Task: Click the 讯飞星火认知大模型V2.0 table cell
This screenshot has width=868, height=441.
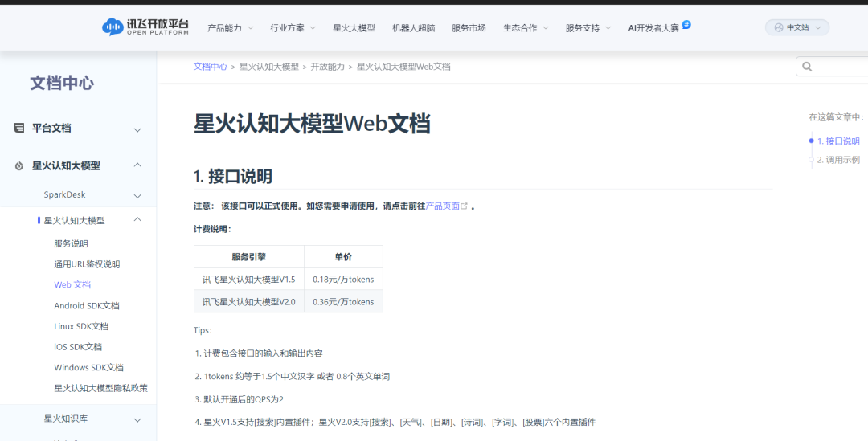Action: [249, 301]
